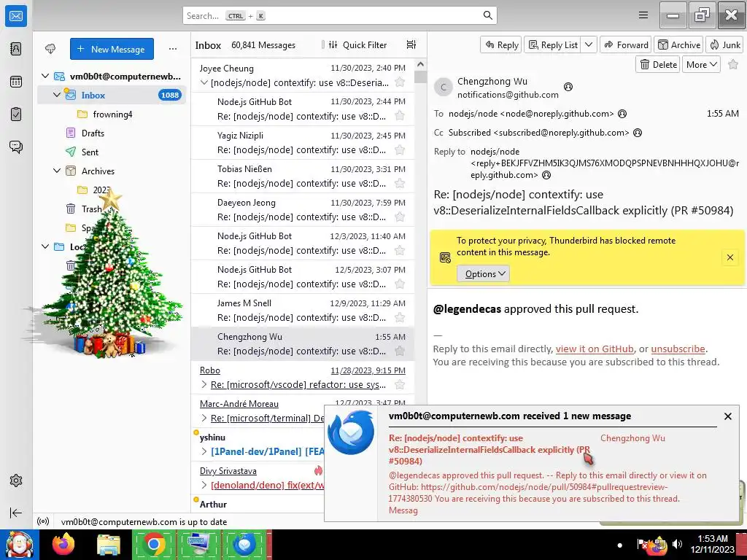This screenshot has width=747, height=560.
Task: Collapse the Local Folders tree
Action: click(45, 246)
